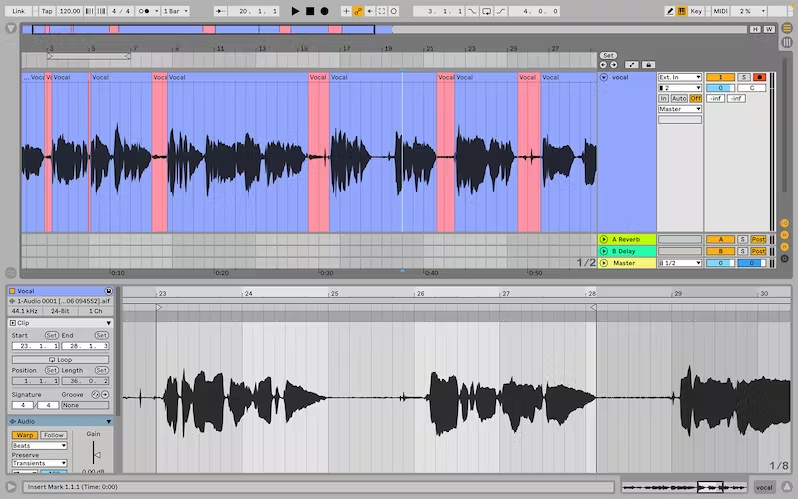
Task: Click the Commit Groove icon
Action: [105, 395]
